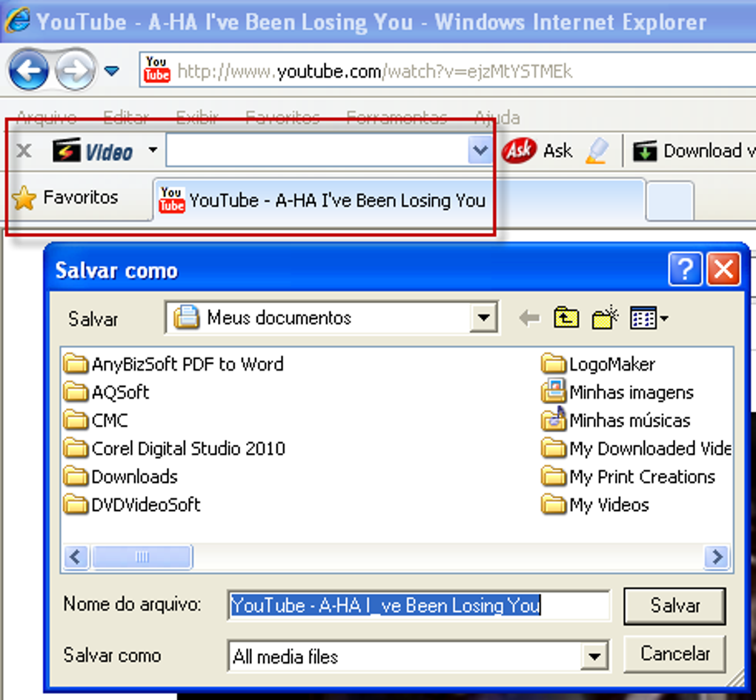Select the AnyBizSoft PDF to Word folder
This screenshot has height=700, width=756.
[173, 364]
